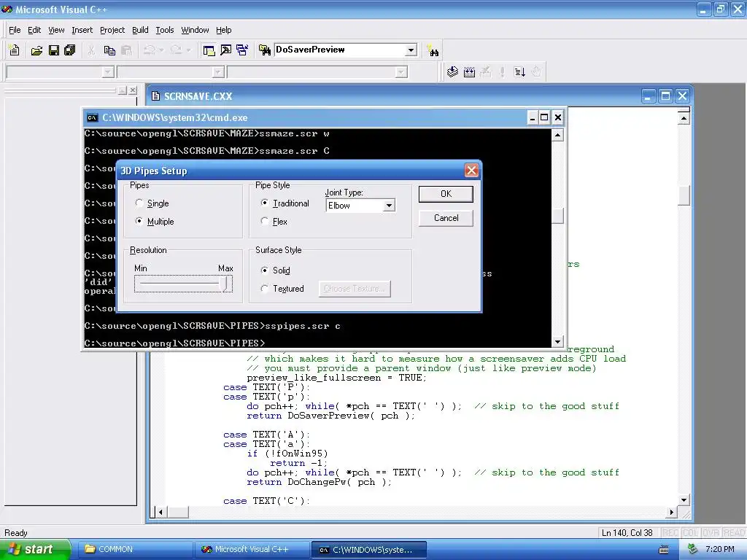Click the keyboard icon in system tray
Image resolution: width=747 pixels, height=560 pixels.
(x=663, y=550)
